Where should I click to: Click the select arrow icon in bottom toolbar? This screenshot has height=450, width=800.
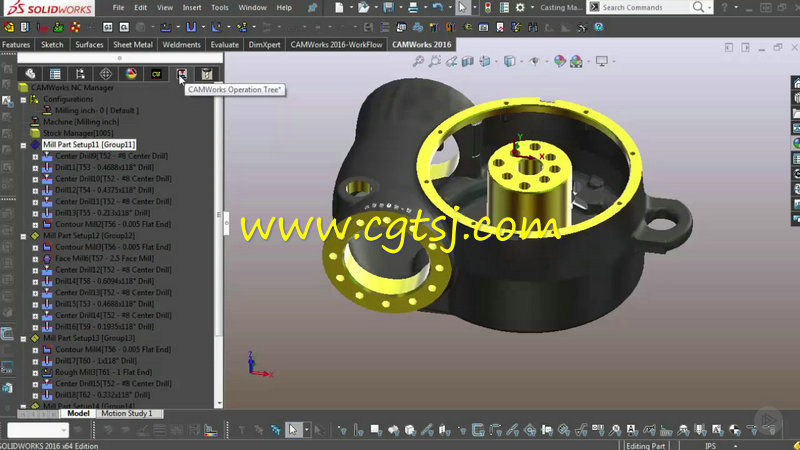point(293,430)
